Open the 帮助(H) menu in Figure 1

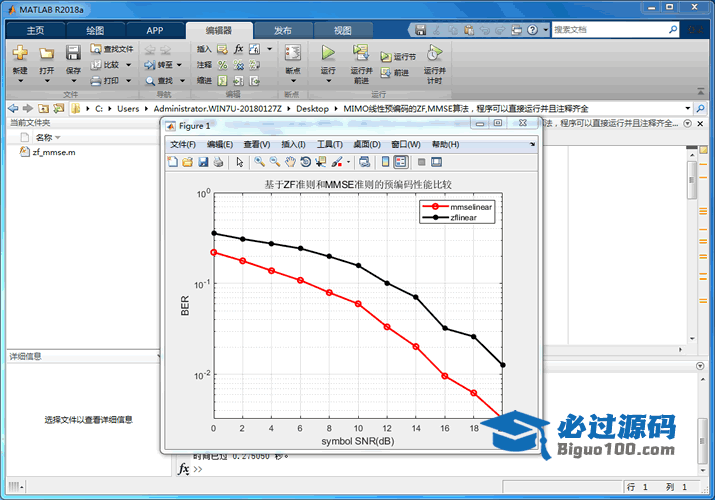(x=446, y=144)
